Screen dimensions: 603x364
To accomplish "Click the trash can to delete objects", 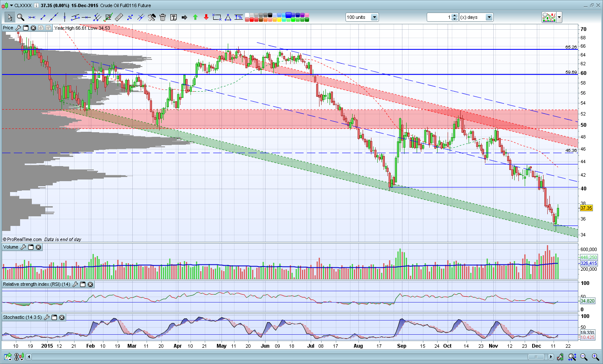I will coord(162,17).
